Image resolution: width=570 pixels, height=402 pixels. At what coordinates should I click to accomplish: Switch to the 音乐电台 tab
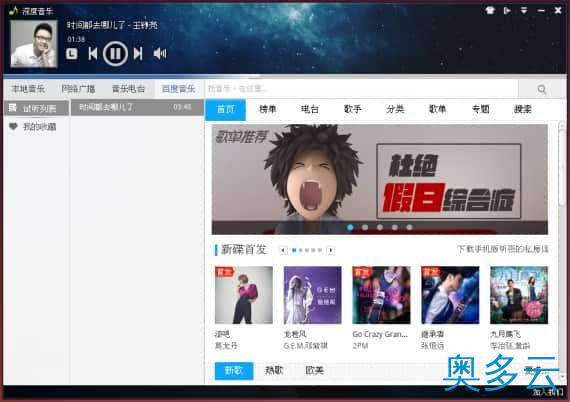click(x=128, y=89)
